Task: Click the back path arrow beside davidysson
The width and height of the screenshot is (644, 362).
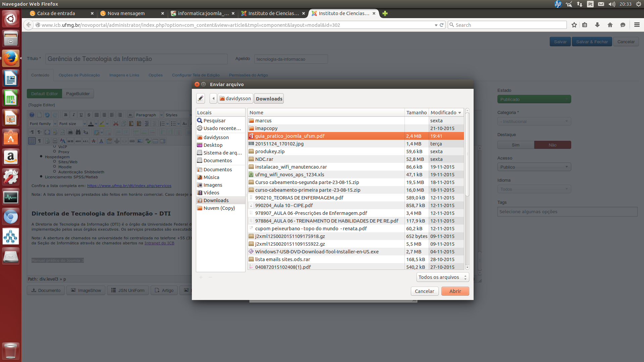Action: point(213,99)
